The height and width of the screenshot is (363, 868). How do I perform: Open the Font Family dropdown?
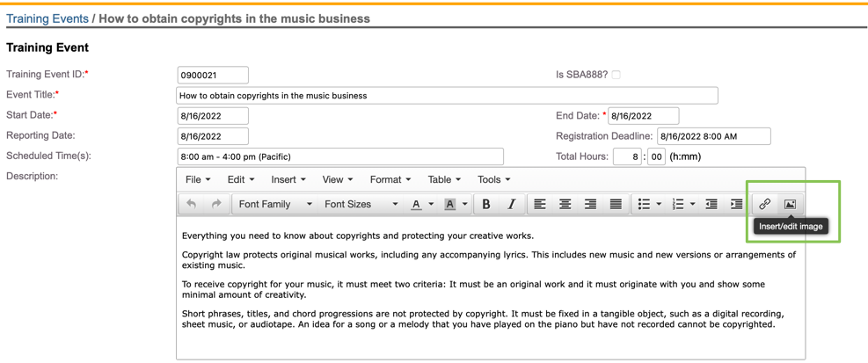point(274,204)
